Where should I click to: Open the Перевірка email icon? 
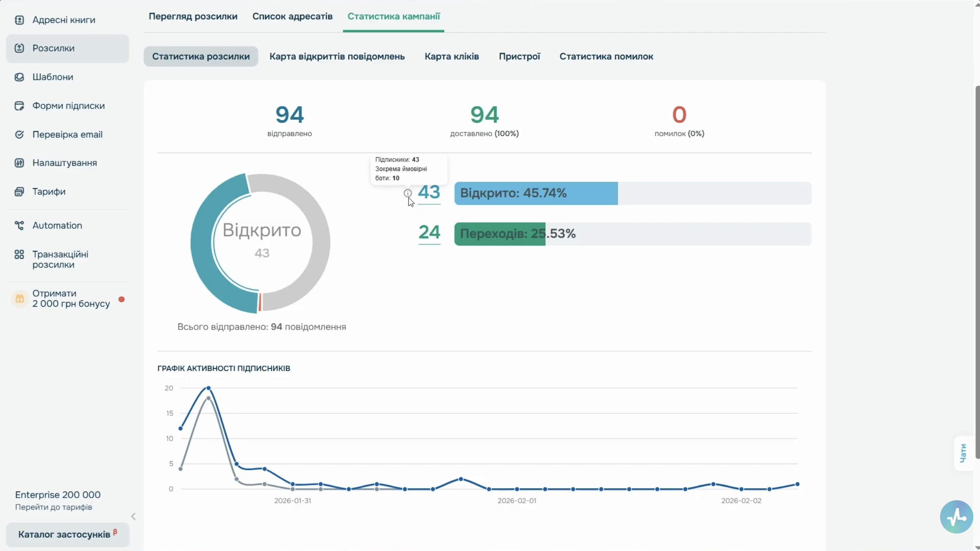(x=19, y=134)
